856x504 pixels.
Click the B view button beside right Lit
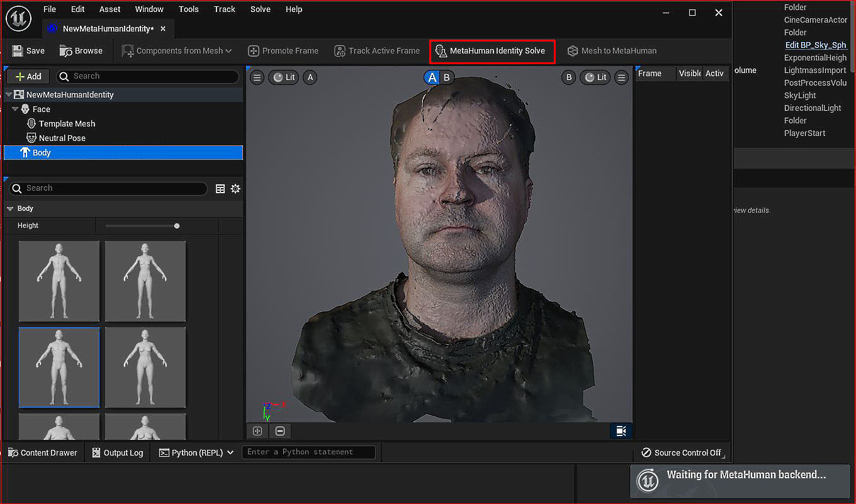569,77
